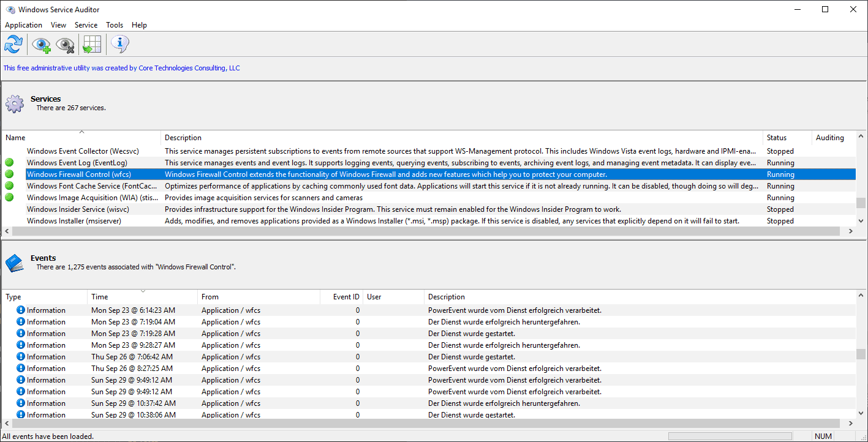The width and height of the screenshot is (868, 442).
Task: Click Stopped status of Windows Event Collector
Action: point(780,151)
